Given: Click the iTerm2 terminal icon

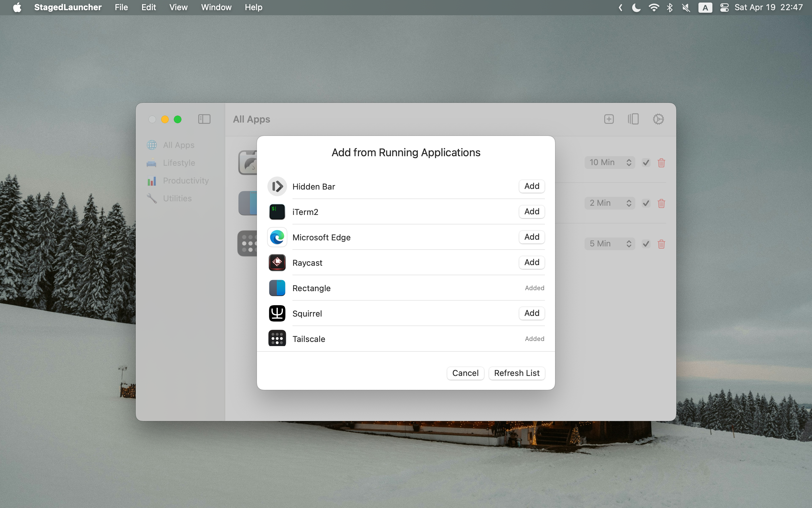Looking at the screenshot, I should coord(277,212).
